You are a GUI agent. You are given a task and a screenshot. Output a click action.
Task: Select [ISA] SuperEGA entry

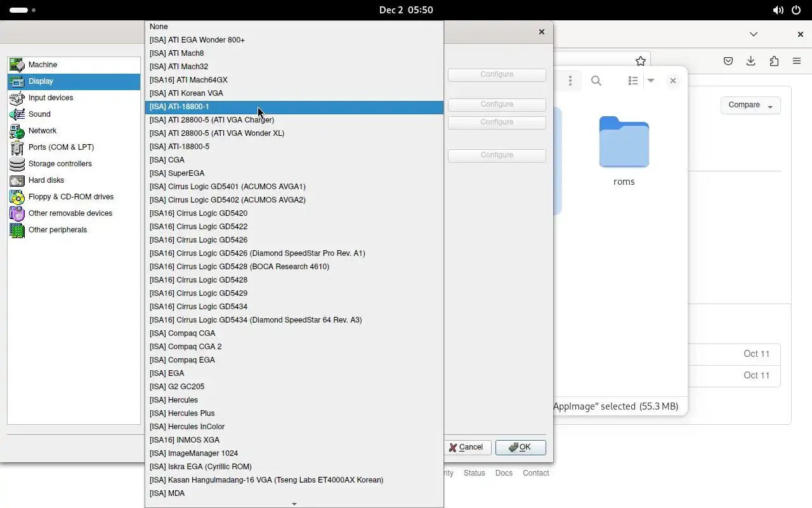tap(294, 173)
